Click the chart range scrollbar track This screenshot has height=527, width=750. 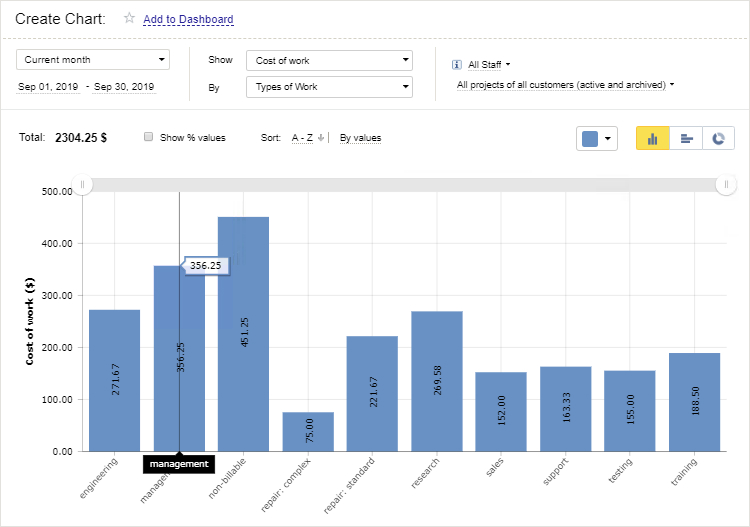pyautogui.click(x=404, y=185)
